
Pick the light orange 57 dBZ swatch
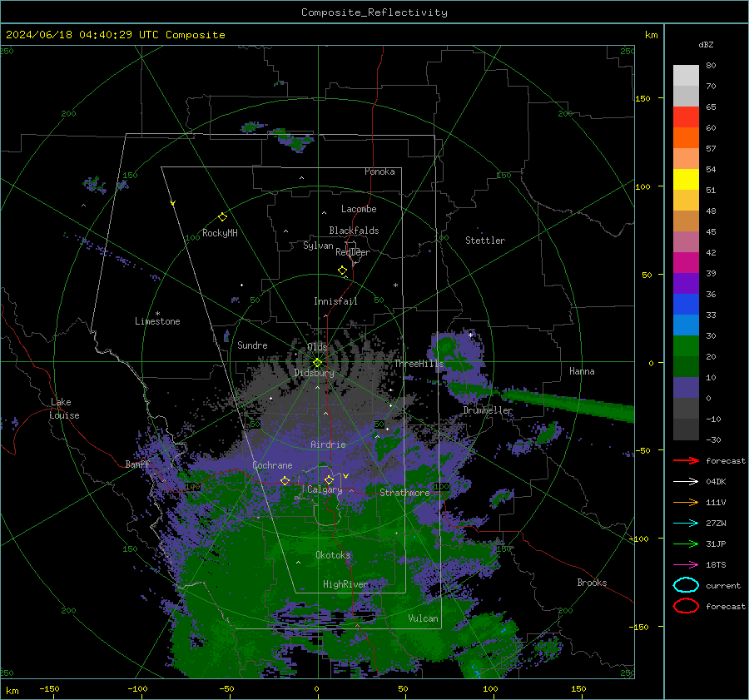coord(686,159)
